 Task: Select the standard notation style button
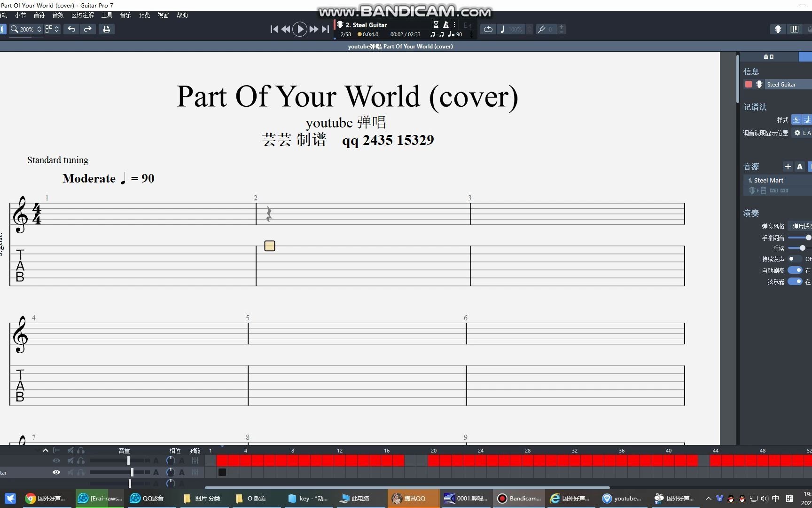[x=807, y=119]
